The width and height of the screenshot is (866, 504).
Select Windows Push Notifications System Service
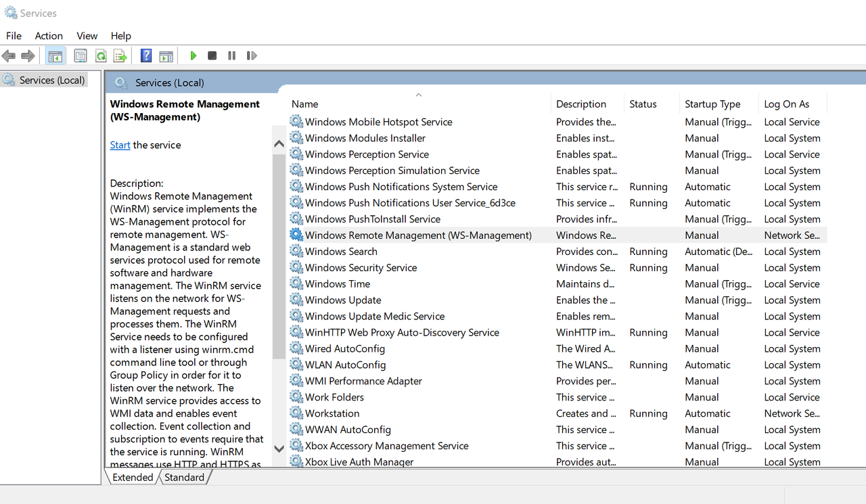coord(557,187)
